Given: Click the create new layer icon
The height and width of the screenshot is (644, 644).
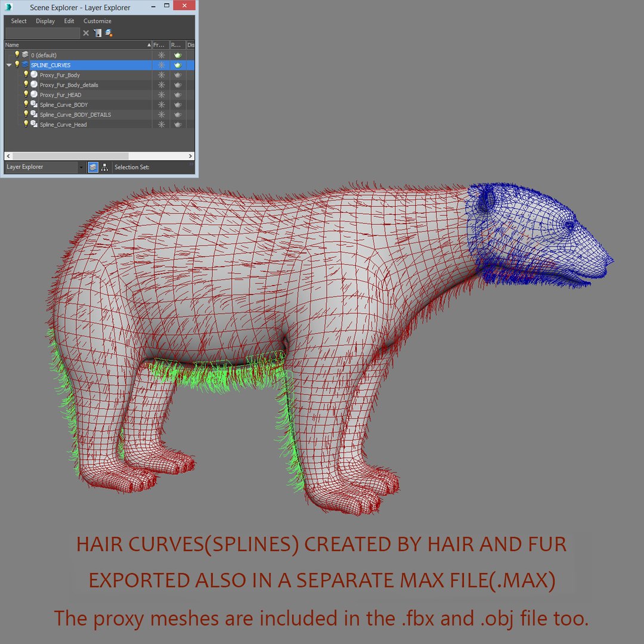Looking at the screenshot, I should 109,33.
